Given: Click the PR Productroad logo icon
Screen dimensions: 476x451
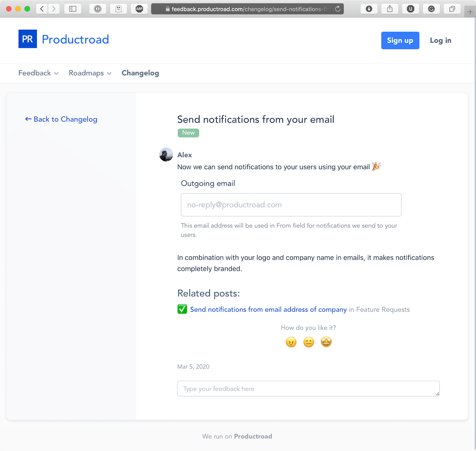Looking at the screenshot, I should [x=28, y=39].
